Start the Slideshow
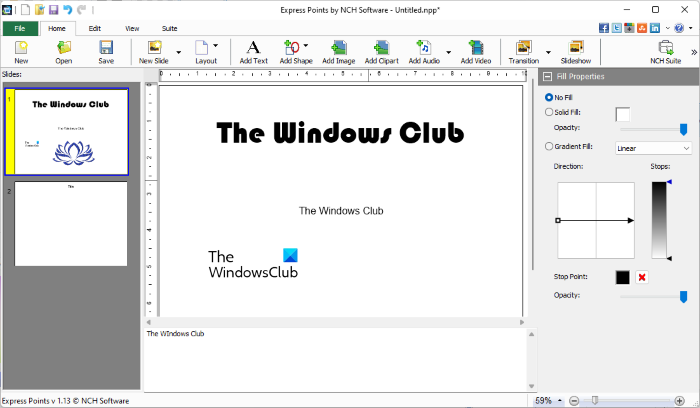The image size is (700, 408). coord(576,52)
